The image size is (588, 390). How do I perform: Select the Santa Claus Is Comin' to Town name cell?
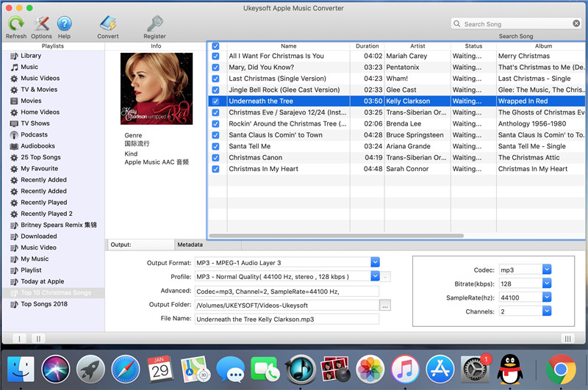(x=288, y=135)
